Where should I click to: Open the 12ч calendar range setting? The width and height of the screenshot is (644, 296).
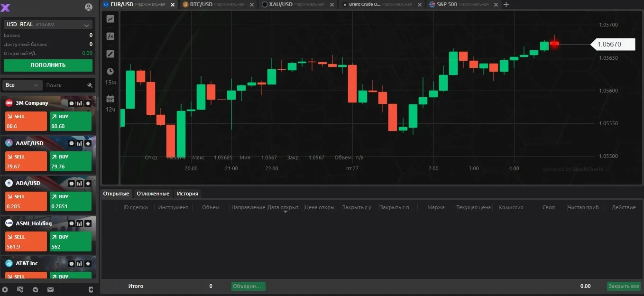point(110,99)
